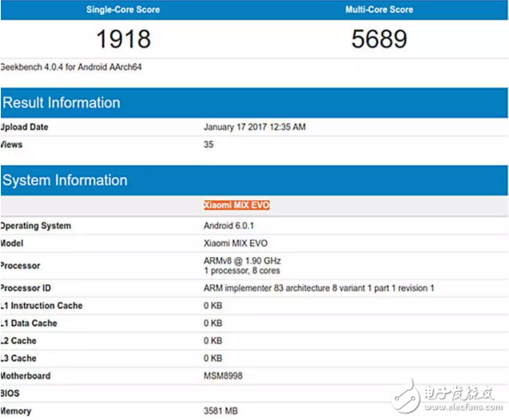Select the single-core score value 1918
Viewport: 509px width, 420px height.
[123, 38]
